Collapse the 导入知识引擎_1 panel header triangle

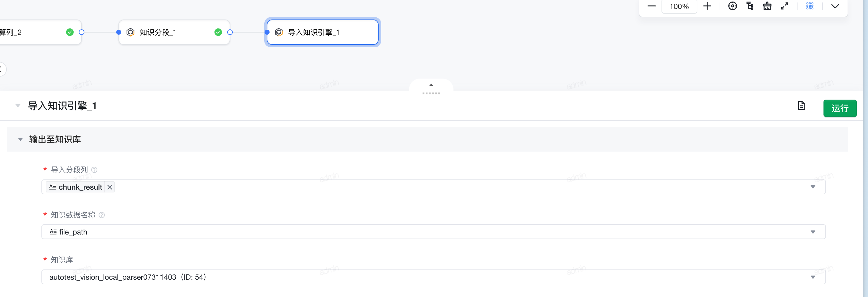(18, 105)
